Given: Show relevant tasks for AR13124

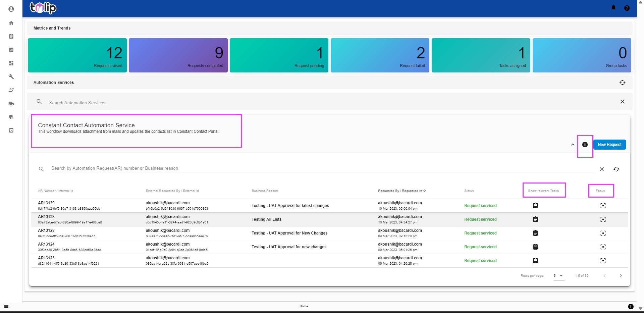Looking at the screenshot, I should (x=535, y=247).
